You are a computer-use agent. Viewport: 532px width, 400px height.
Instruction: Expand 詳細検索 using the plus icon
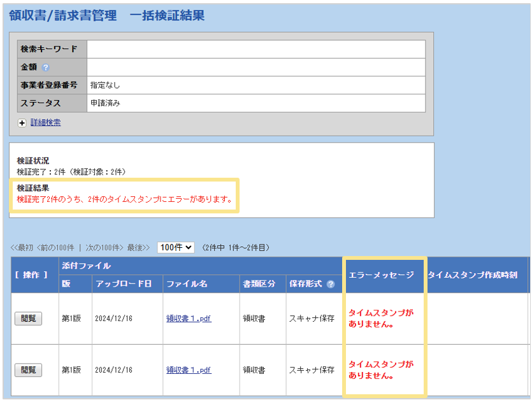pyautogui.click(x=22, y=123)
